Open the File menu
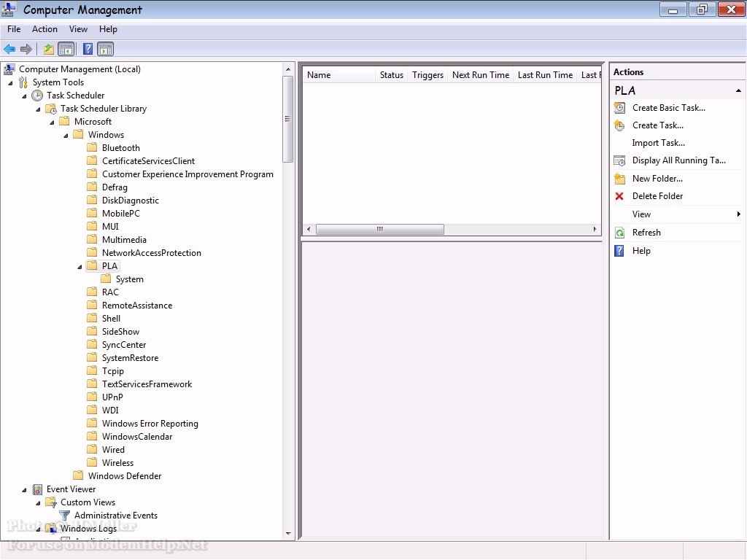 pos(14,29)
